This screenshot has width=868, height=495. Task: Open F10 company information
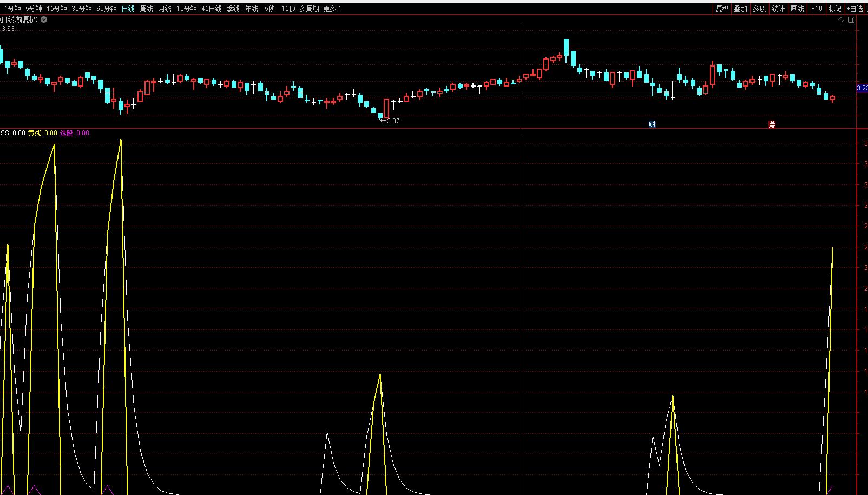pyautogui.click(x=817, y=9)
